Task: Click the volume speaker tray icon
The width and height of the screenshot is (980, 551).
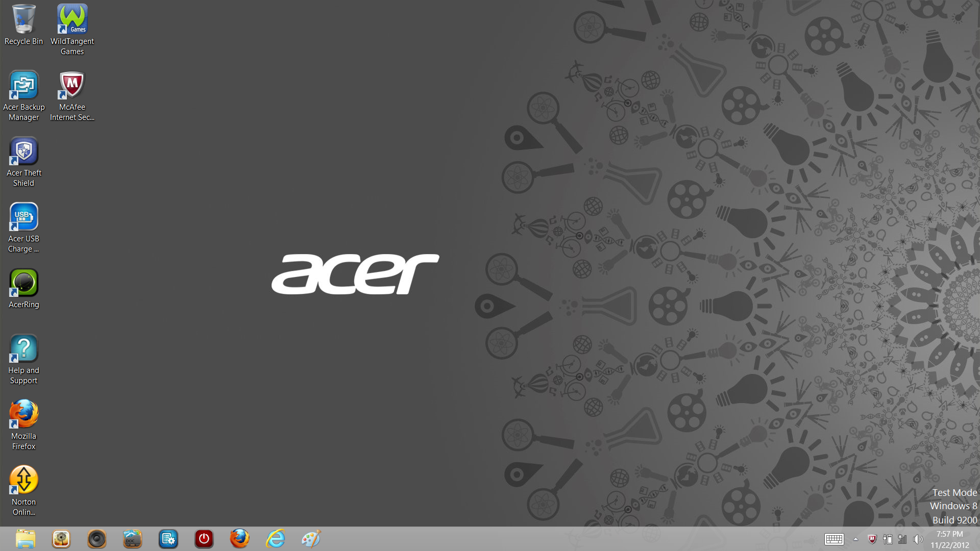Action: click(918, 539)
